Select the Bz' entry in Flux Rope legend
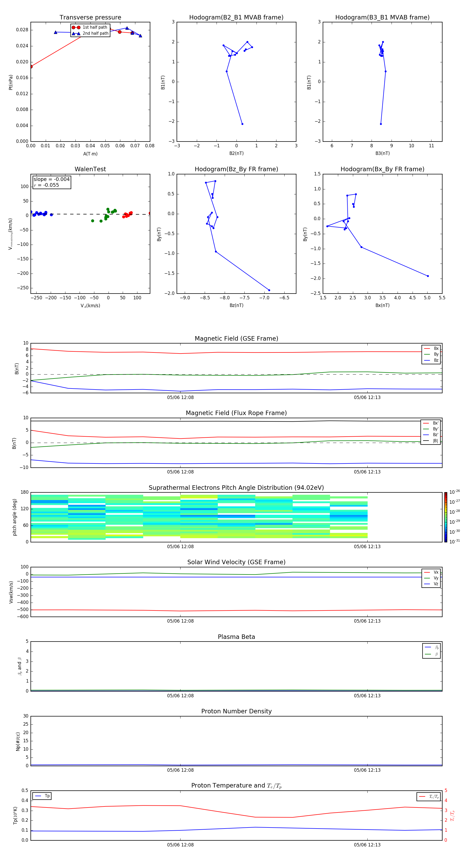This screenshot has width=473, height=868. (431, 435)
